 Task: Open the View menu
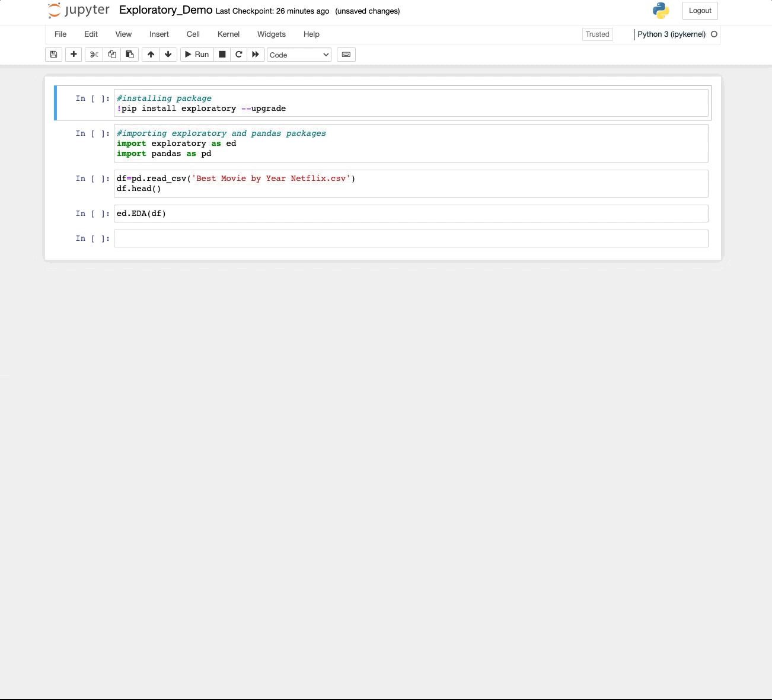(x=123, y=34)
